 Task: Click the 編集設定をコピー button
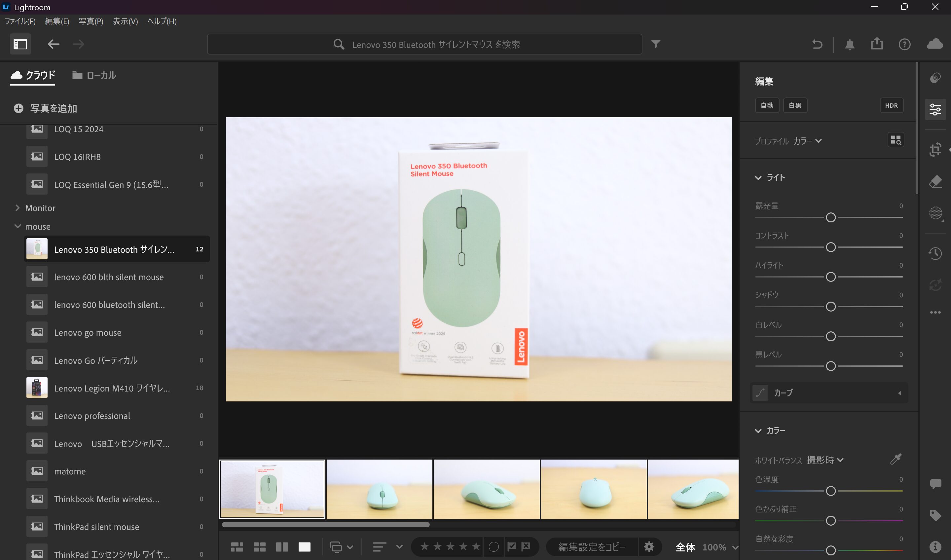point(591,546)
